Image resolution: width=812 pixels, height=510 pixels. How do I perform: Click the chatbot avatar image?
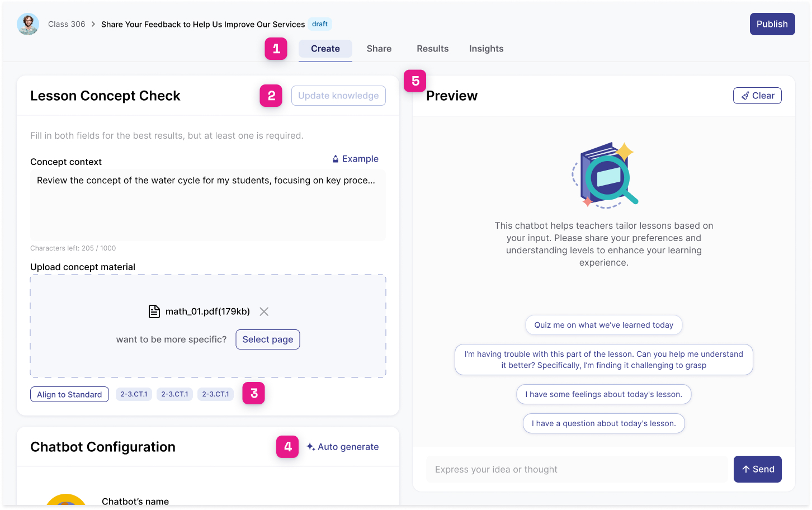[x=66, y=499]
